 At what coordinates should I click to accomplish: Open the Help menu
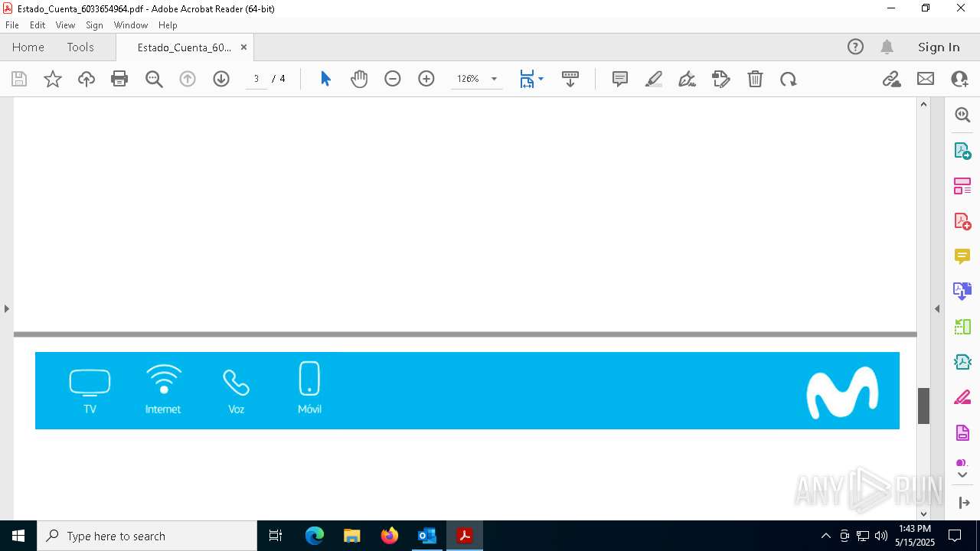click(168, 25)
